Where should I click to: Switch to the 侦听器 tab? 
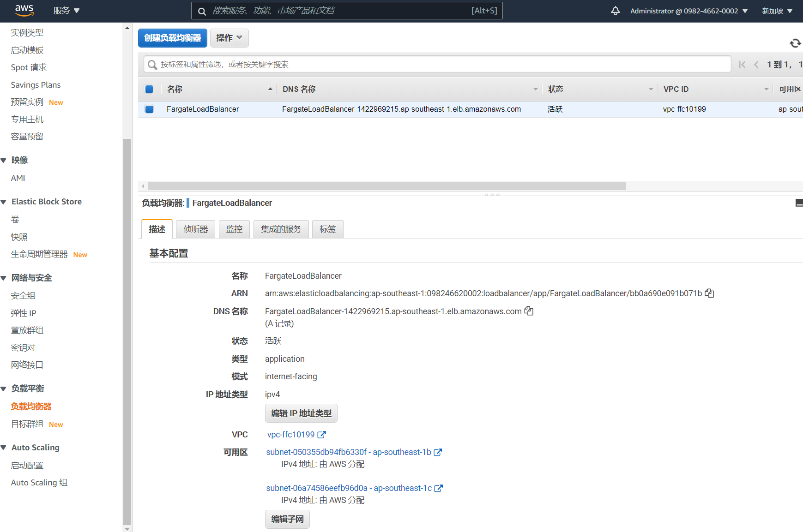(x=196, y=229)
